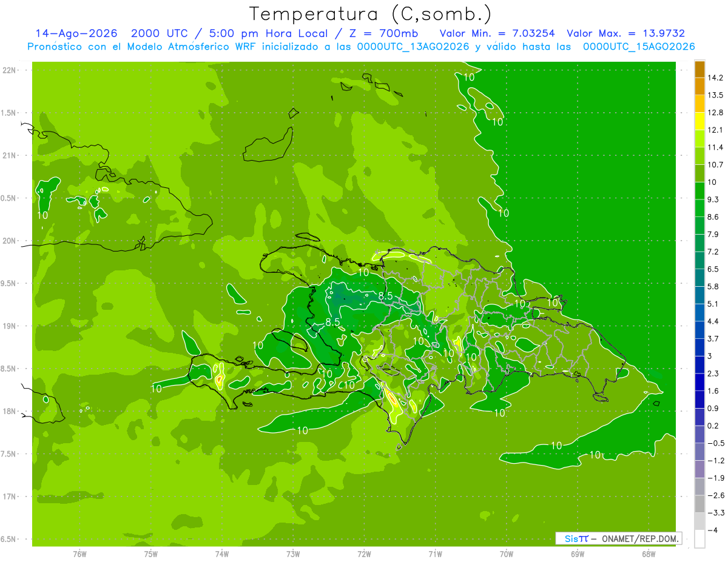728x562 pixels.
Task: Click the "9.3" color bar value
Action: pos(713,199)
